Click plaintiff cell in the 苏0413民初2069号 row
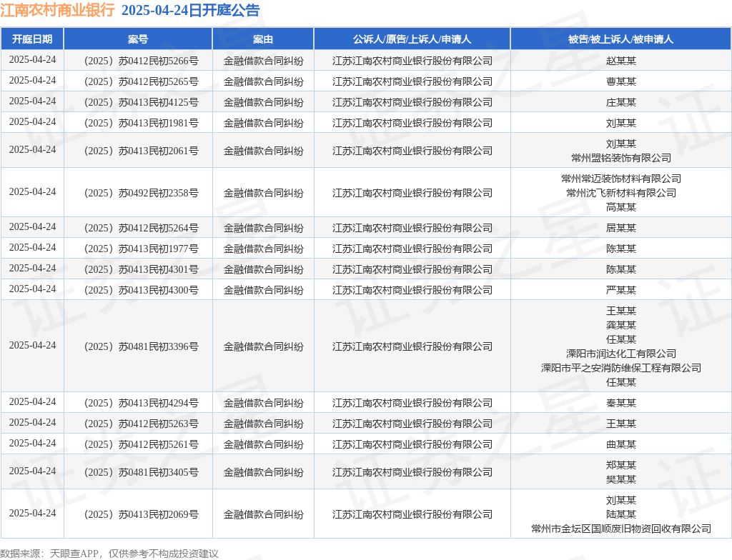The height and width of the screenshot is (560, 732). tap(412, 514)
